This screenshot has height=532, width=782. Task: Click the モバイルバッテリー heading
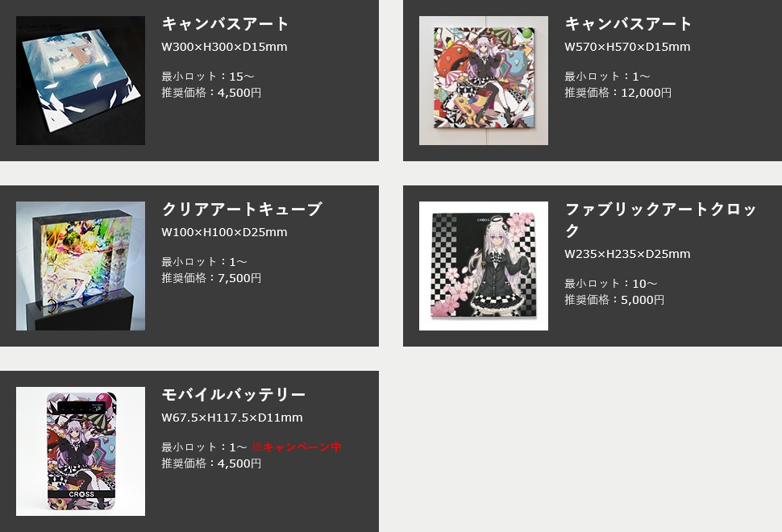point(234,394)
